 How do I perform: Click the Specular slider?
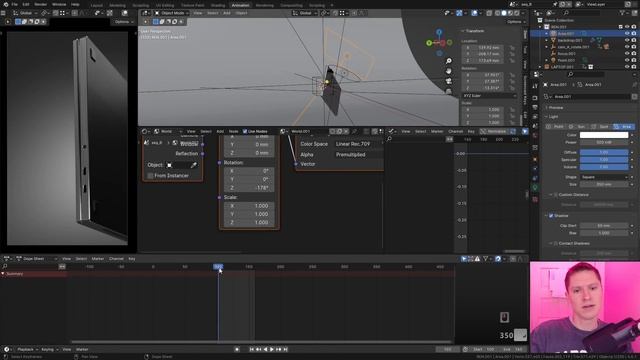coord(604,160)
